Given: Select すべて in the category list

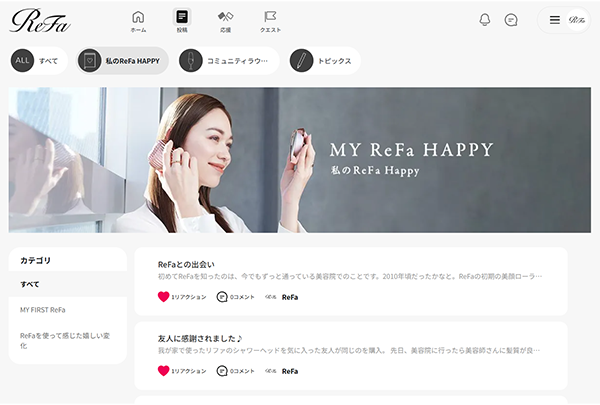Looking at the screenshot, I should click(x=68, y=284).
